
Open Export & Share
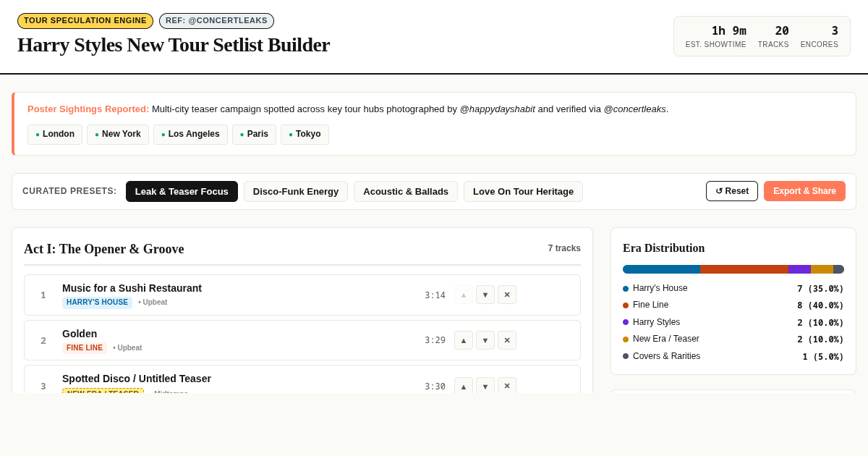(x=804, y=191)
